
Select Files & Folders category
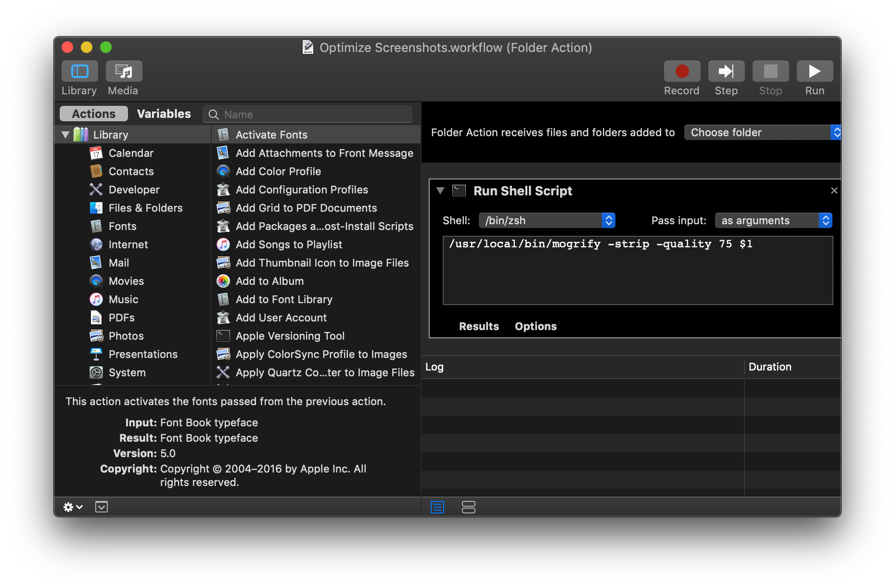145,208
